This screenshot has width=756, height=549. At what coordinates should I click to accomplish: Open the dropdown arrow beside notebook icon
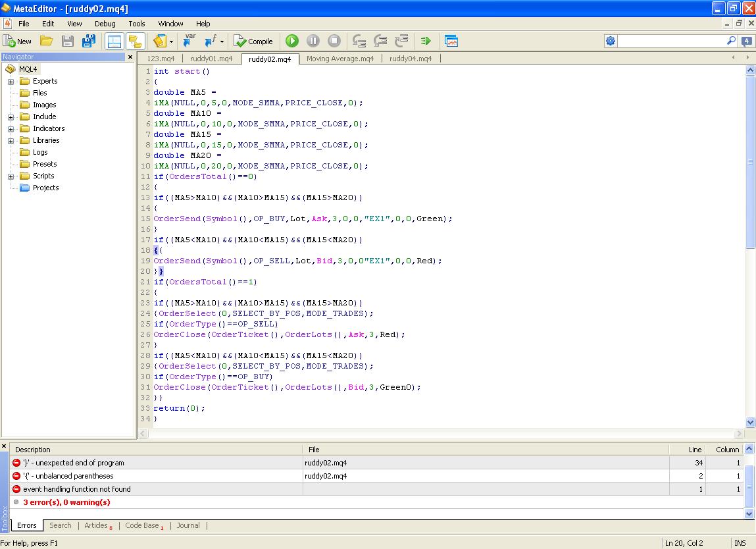click(x=171, y=41)
